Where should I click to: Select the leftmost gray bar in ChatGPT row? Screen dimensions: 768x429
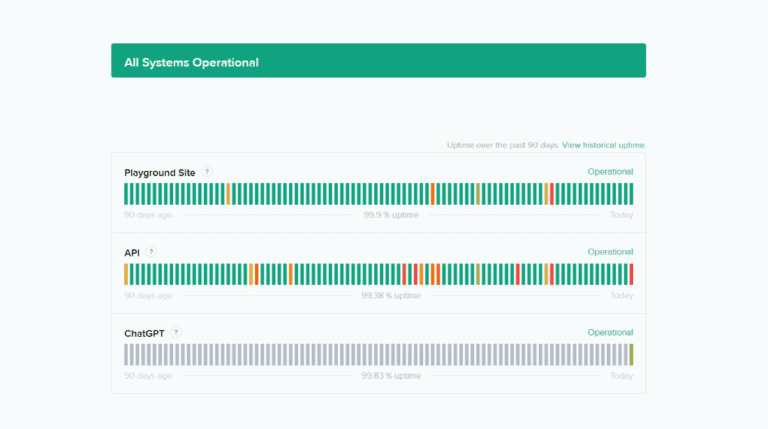pyautogui.click(x=126, y=354)
